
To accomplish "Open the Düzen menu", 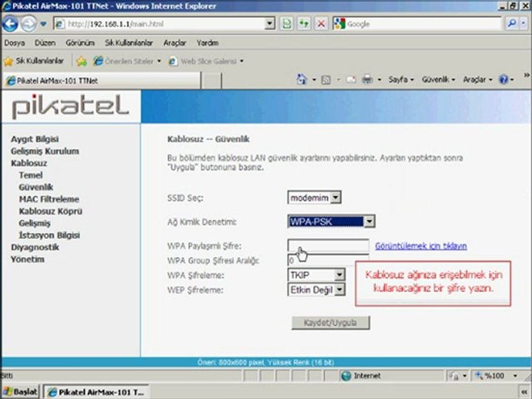I will pyautogui.click(x=45, y=43).
